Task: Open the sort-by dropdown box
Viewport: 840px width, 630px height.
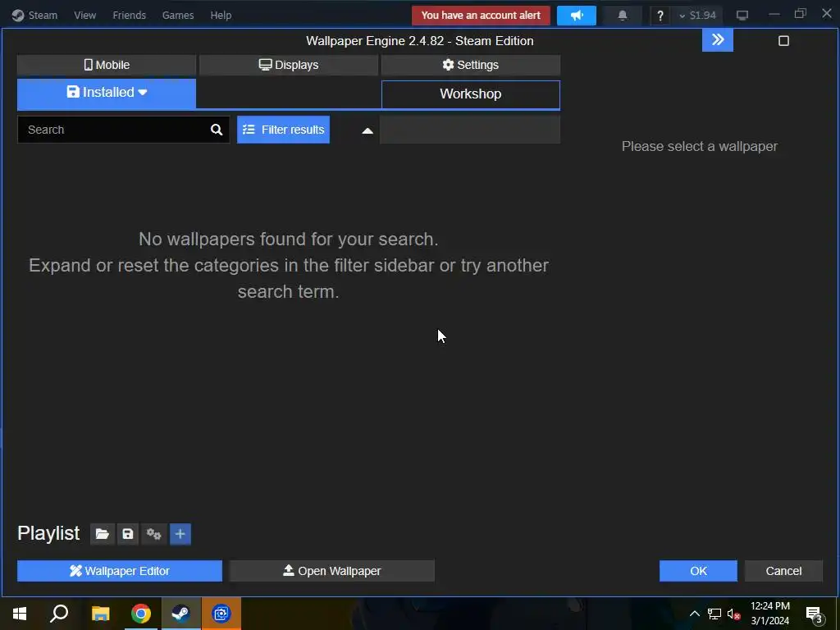Action: pos(470,130)
